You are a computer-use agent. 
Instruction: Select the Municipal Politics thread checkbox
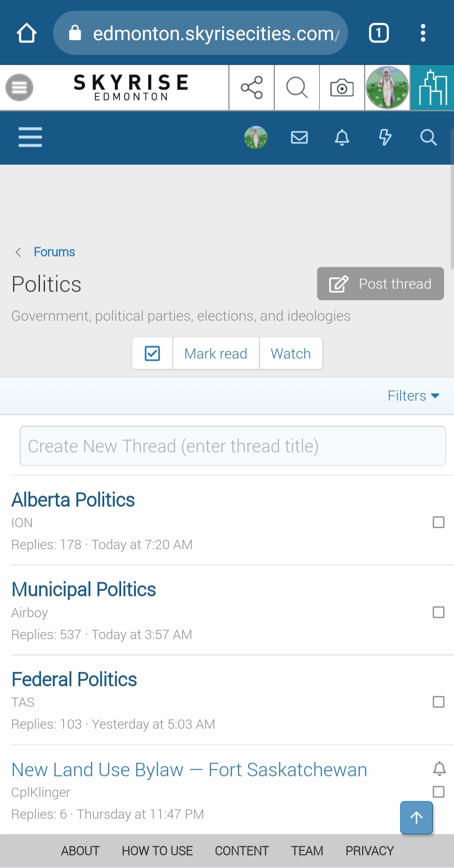[x=438, y=612]
